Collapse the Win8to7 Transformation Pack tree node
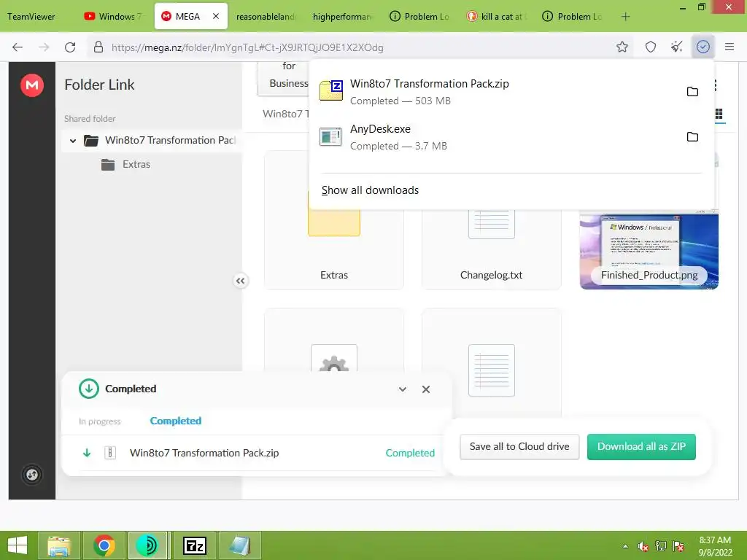This screenshot has width=747, height=560. coord(73,141)
